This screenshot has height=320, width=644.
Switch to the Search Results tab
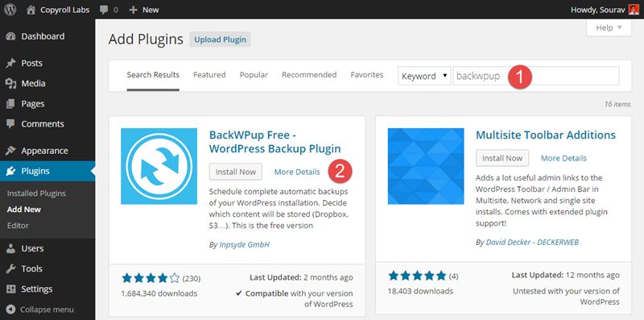tap(153, 75)
